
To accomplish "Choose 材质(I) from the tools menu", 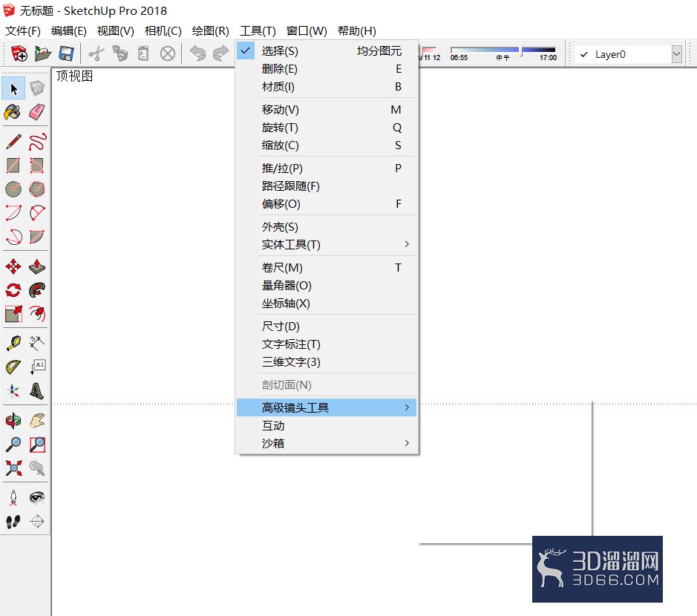I will (x=327, y=87).
